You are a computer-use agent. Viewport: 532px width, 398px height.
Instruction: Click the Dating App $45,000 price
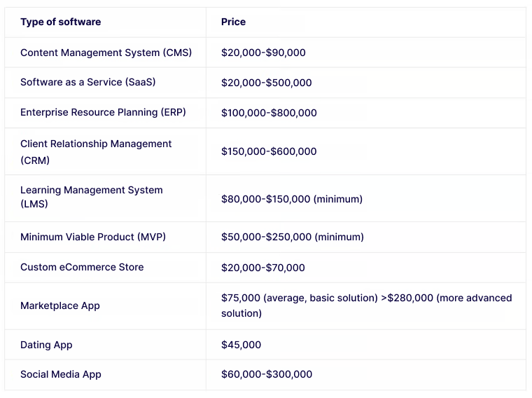coord(241,345)
